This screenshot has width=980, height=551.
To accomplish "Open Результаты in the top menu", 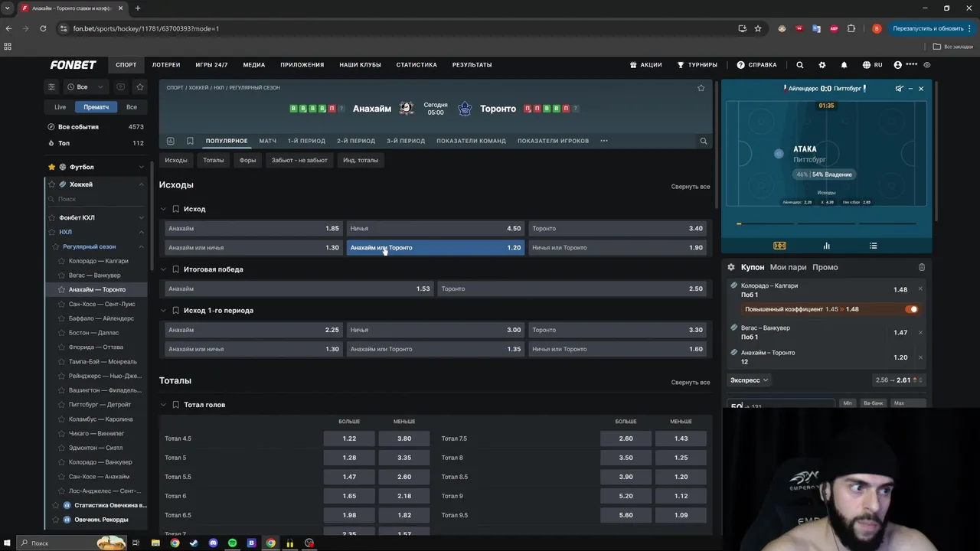I will [x=472, y=65].
